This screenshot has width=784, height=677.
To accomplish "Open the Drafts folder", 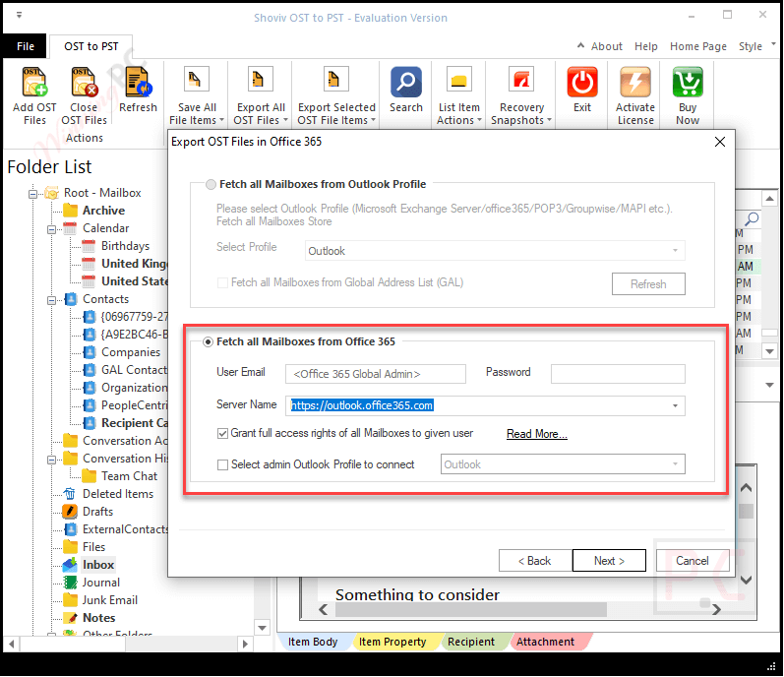I will pos(97,512).
